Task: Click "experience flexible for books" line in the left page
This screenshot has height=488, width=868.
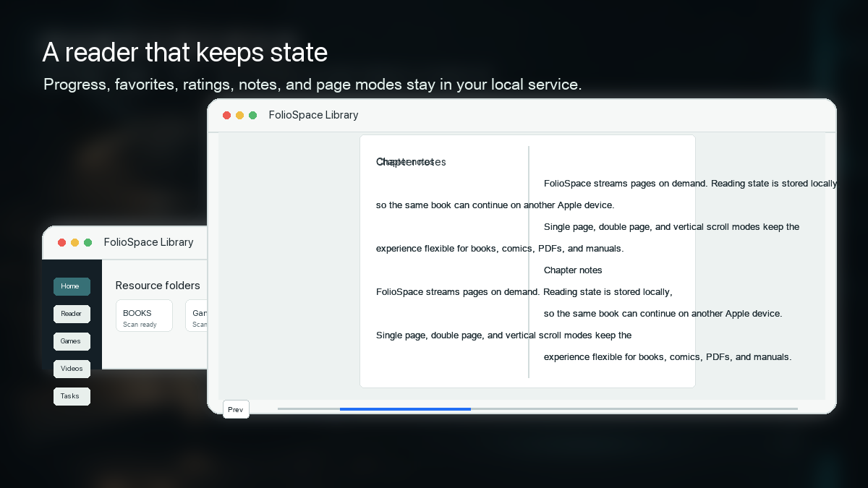Action: 500,249
